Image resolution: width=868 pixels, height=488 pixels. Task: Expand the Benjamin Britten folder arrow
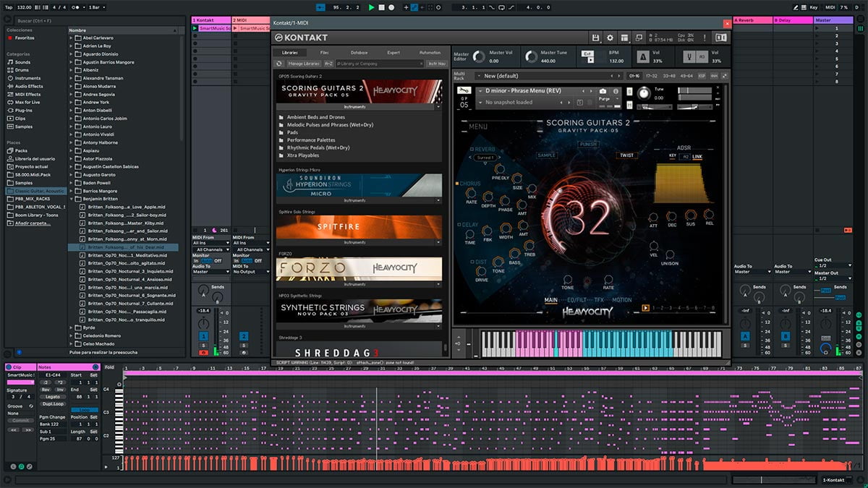tap(72, 198)
